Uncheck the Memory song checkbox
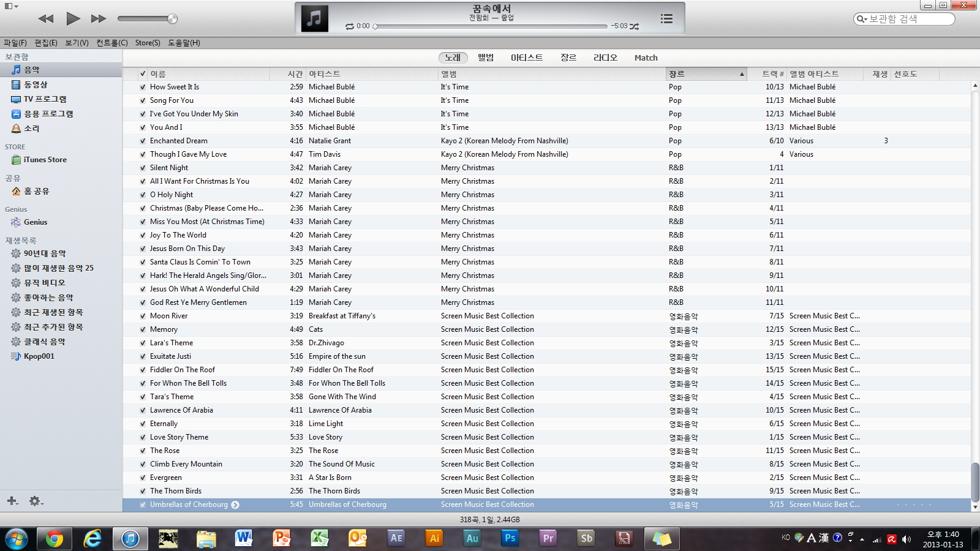Screen dimensions: 980x551 point(143,329)
